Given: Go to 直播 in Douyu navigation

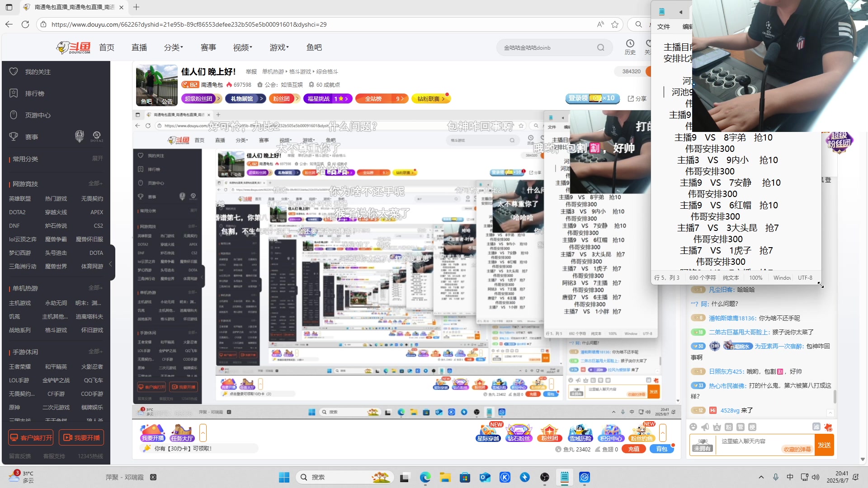Looking at the screenshot, I should pos(139,47).
